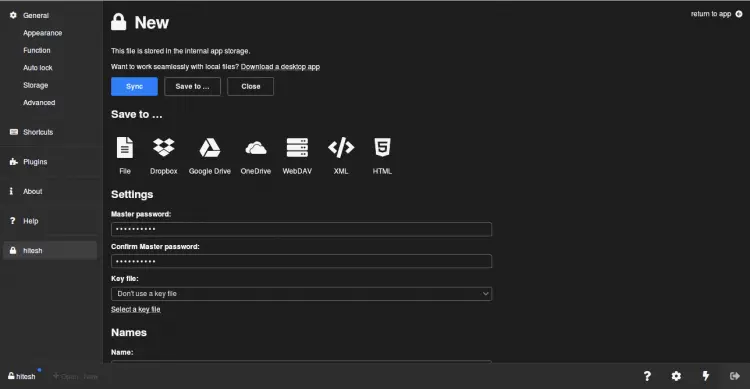Pick WebDAV server storage option
This screenshot has width=750, height=389.
pos(297,156)
